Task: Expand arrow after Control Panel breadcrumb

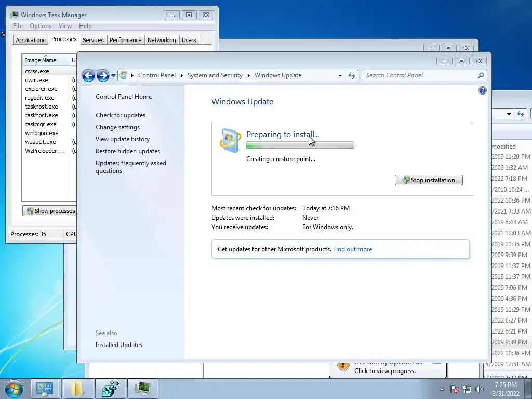Action: (x=181, y=75)
